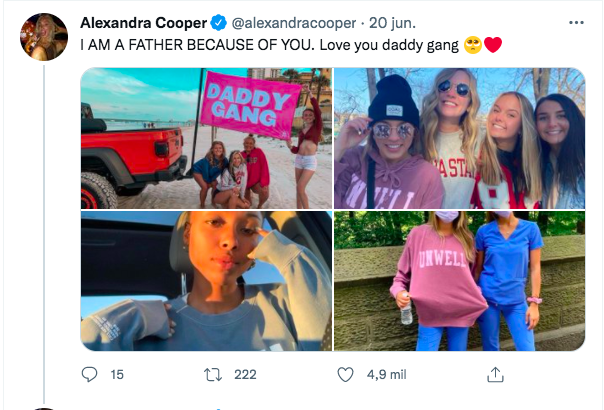The width and height of the screenshot is (604, 410).
Task: Open Alexandra Cooper's profile picture
Action: (44, 37)
